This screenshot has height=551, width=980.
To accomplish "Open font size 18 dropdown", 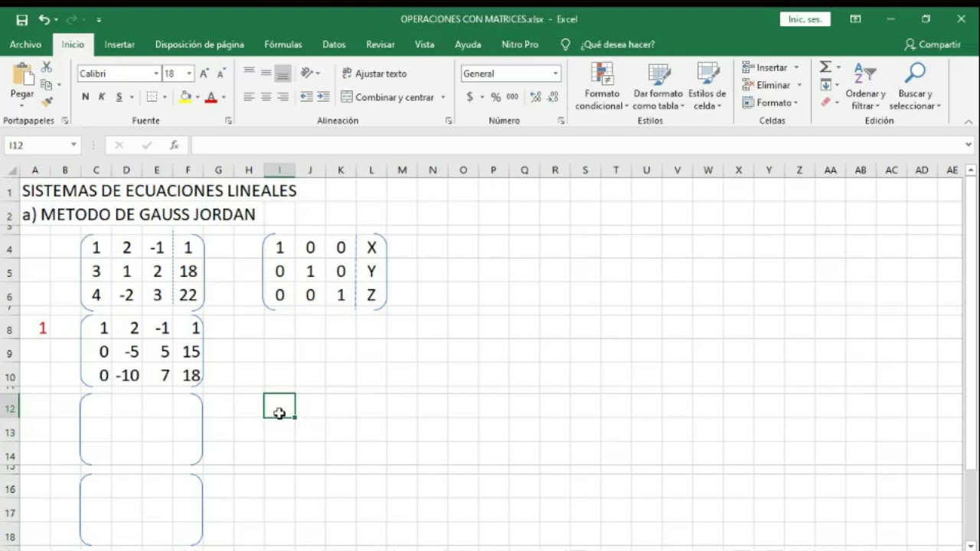I will click(x=188, y=73).
